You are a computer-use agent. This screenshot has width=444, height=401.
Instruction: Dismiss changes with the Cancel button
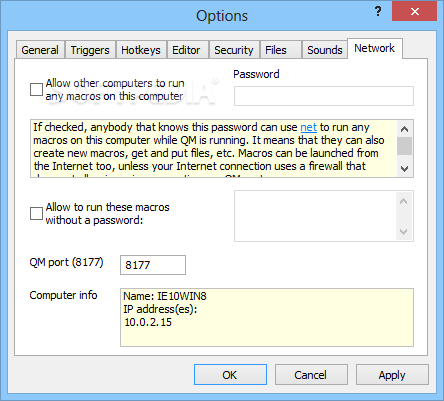[311, 375]
